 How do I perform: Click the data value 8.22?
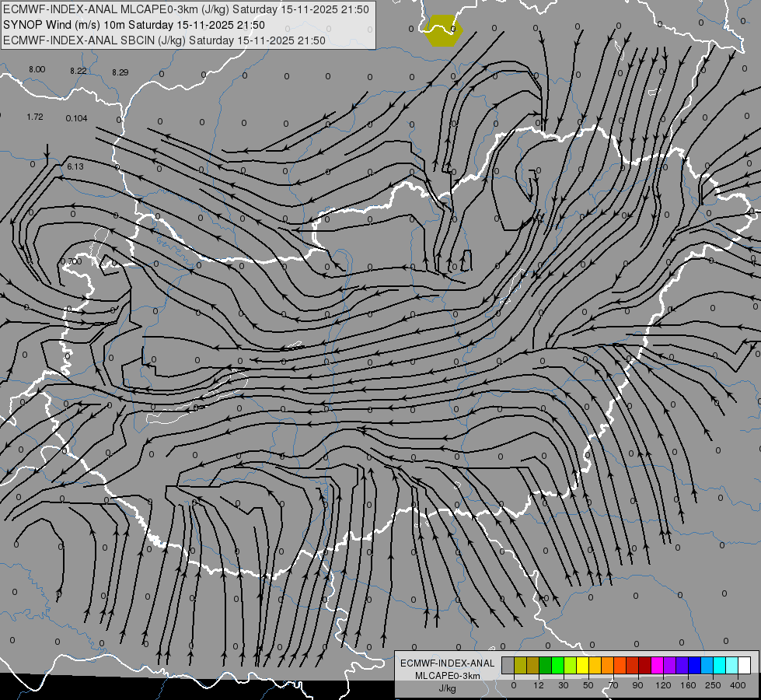point(79,71)
